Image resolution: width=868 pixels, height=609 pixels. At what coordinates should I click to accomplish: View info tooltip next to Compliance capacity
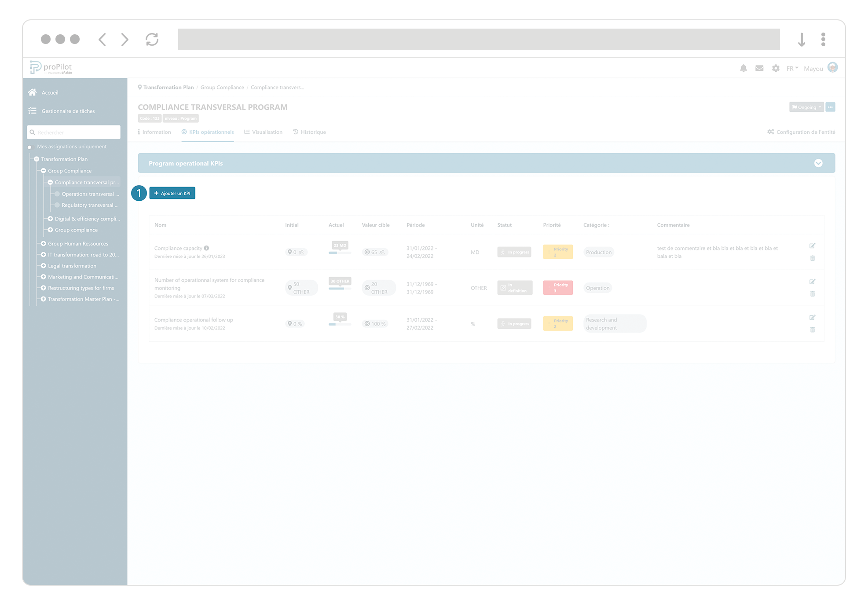click(x=207, y=248)
